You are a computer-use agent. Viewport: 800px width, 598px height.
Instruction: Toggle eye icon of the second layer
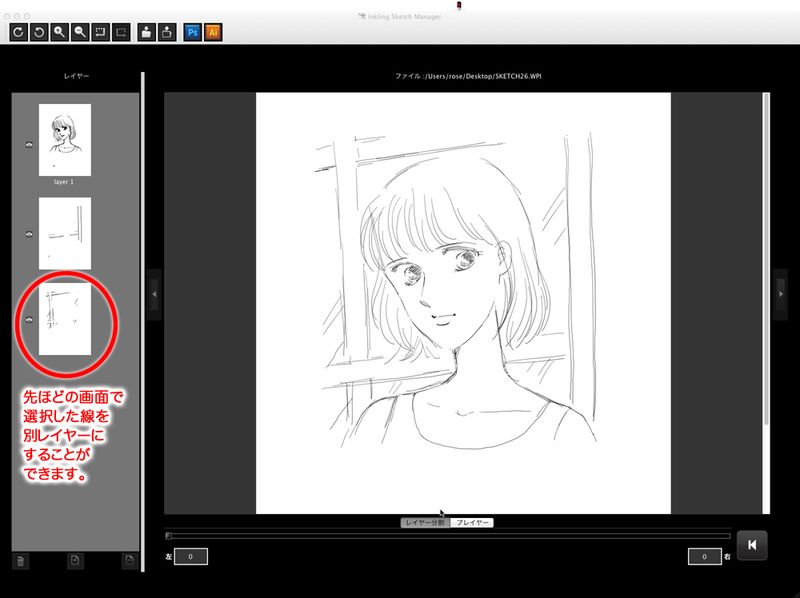tap(29, 234)
